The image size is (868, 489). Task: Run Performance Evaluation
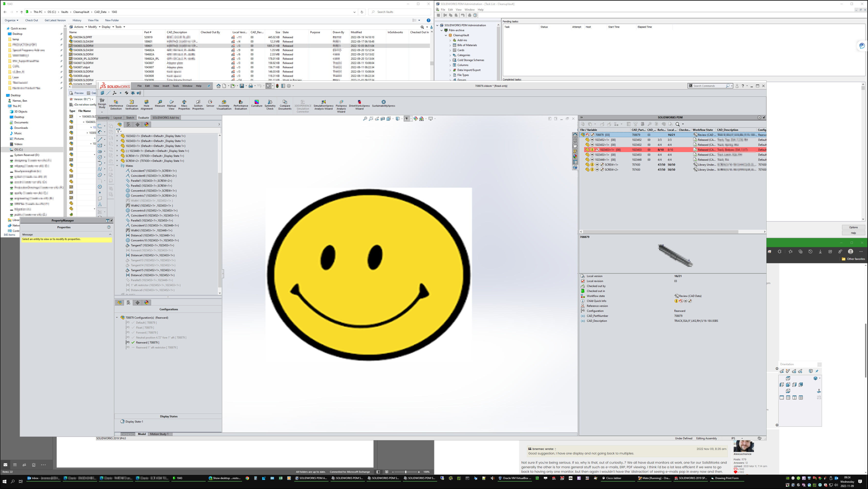tap(241, 105)
